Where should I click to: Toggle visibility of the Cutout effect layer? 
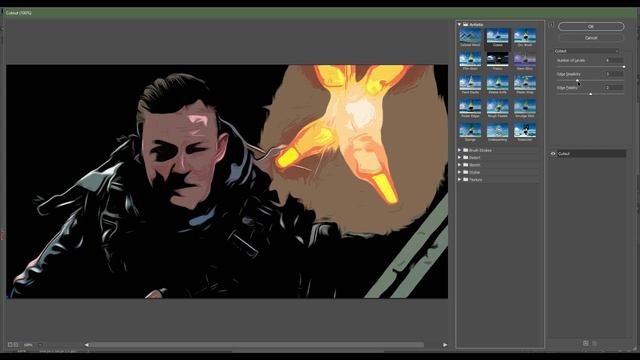point(553,154)
